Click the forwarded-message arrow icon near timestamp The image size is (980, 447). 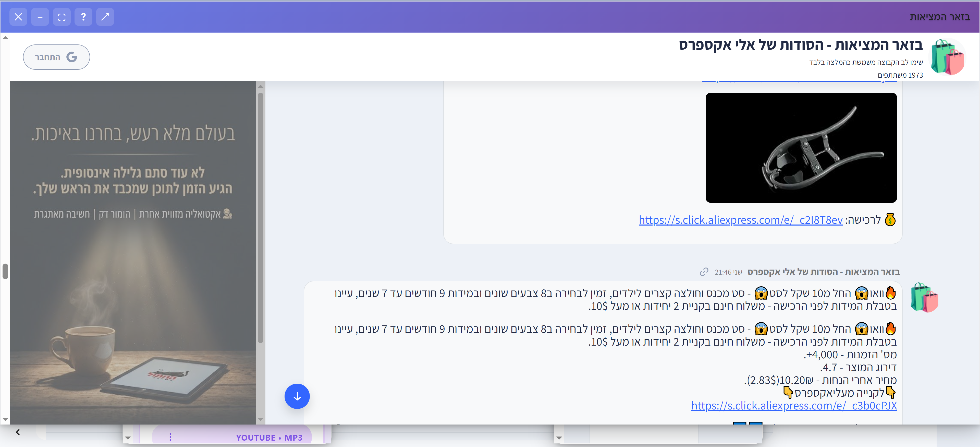(704, 272)
